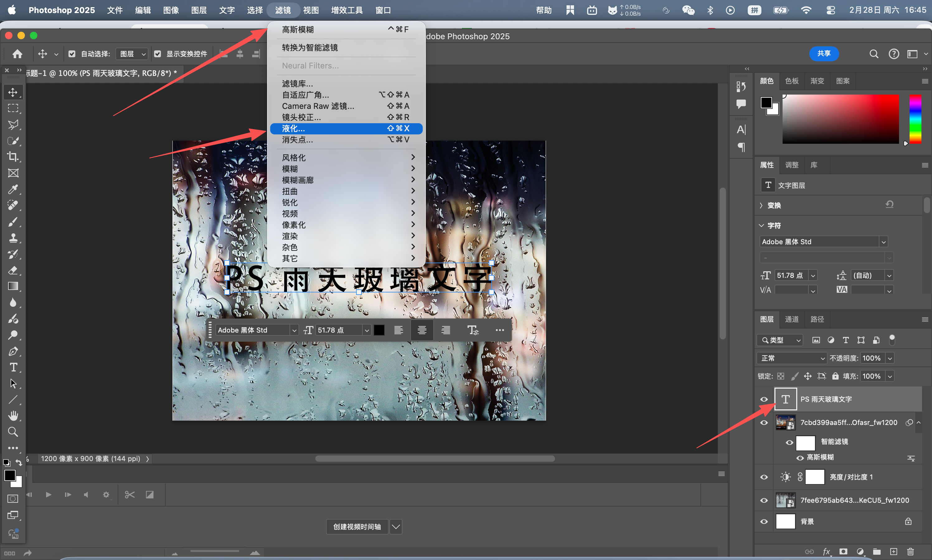The height and width of the screenshot is (560, 932).
Task: Open the Adobe 黑体 Std font dropdown in Properties
Action: point(883,242)
